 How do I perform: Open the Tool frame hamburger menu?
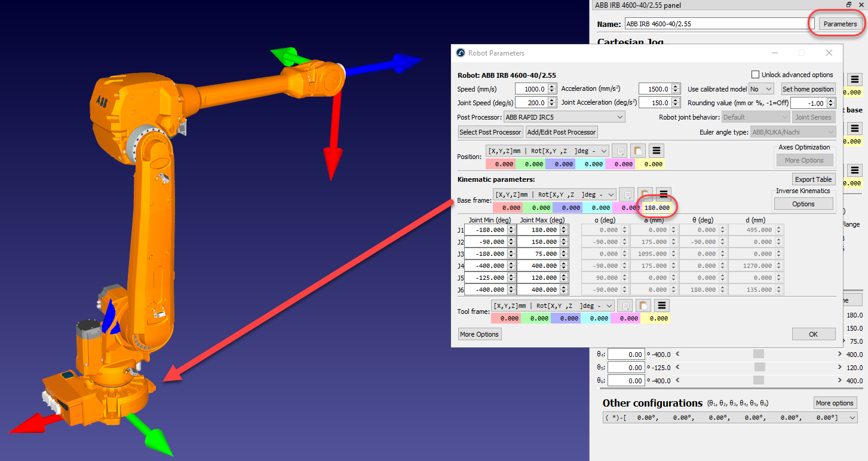click(x=661, y=306)
